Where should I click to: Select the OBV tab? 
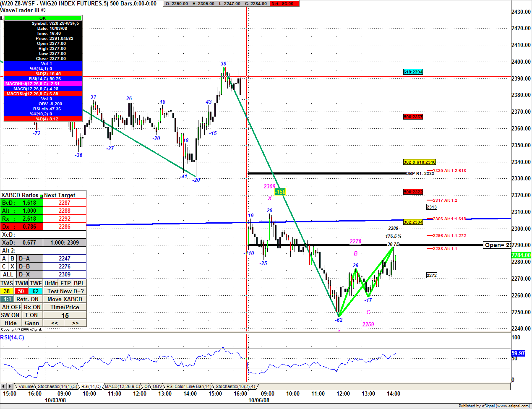(157, 386)
